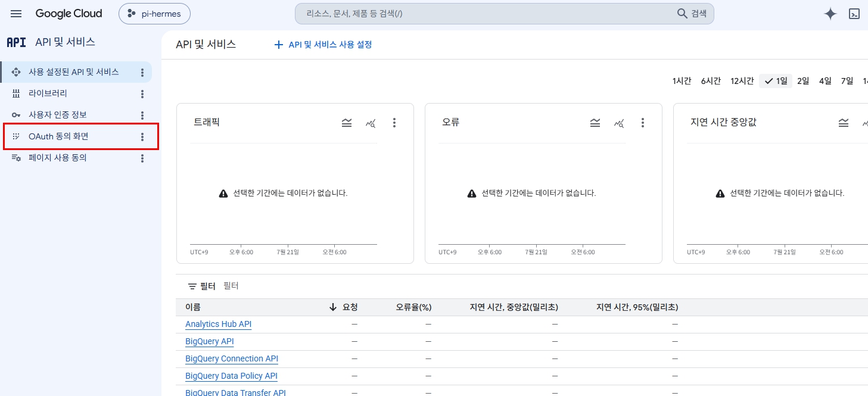Open 트래픽 chart more options menu
The height and width of the screenshot is (396, 868).
pyautogui.click(x=394, y=123)
